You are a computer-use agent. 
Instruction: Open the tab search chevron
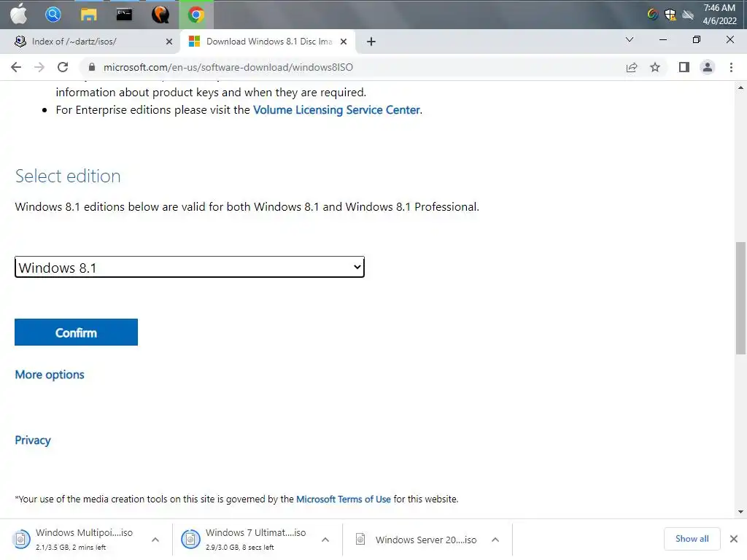point(630,39)
